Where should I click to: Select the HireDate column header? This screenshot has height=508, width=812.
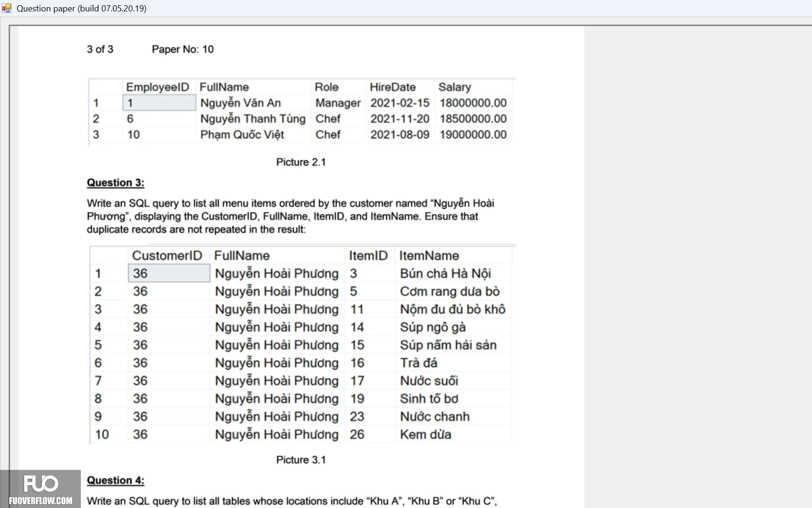click(x=392, y=87)
